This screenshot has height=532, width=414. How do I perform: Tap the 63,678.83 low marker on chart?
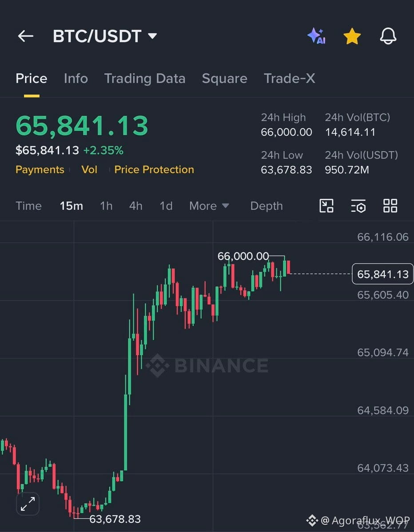point(115,519)
